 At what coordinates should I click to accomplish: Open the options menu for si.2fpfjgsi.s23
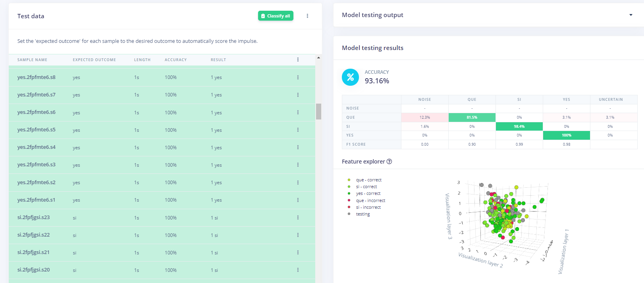click(298, 218)
